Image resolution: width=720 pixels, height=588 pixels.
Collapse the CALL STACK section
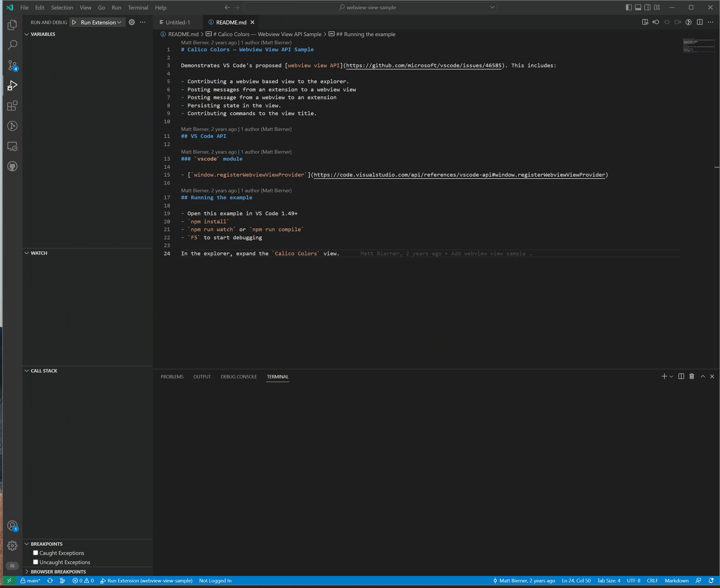(27, 371)
